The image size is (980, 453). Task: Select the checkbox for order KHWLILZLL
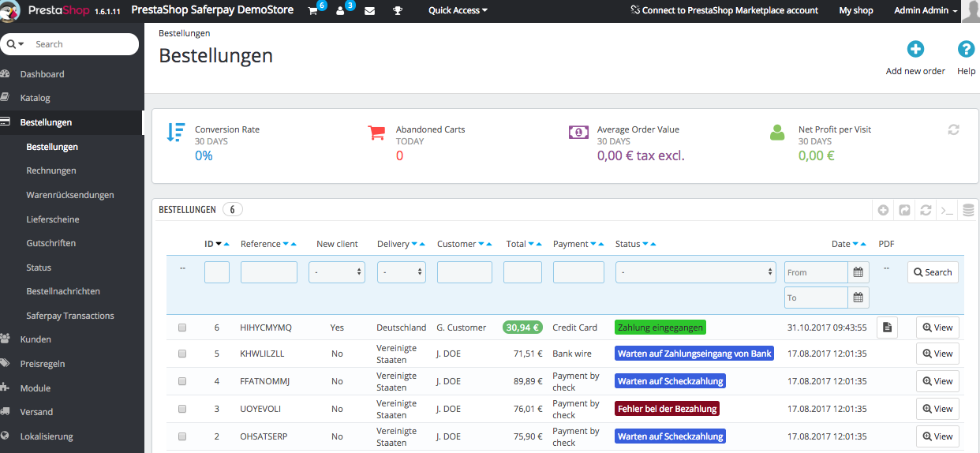[x=182, y=354]
